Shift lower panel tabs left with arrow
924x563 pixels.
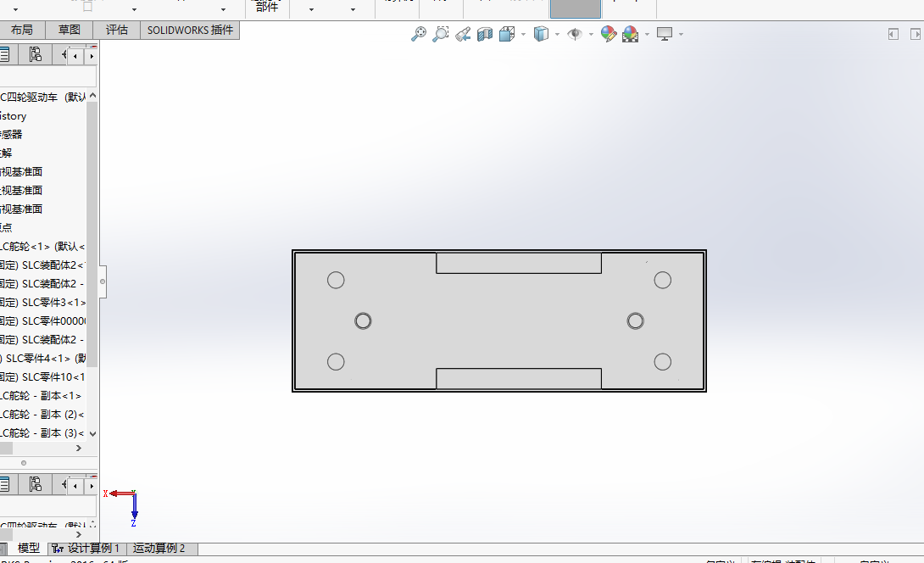(75, 486)
